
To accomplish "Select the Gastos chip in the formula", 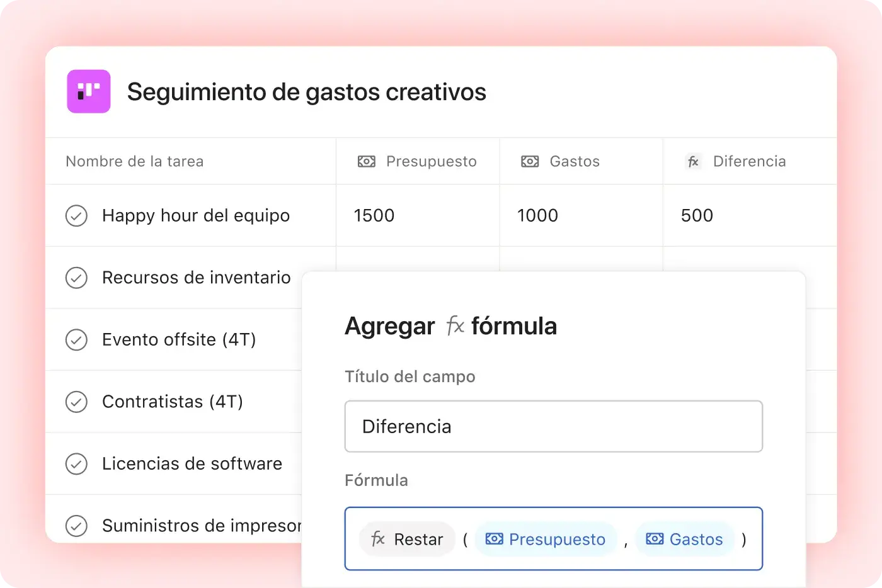I will tap(685, 540).
